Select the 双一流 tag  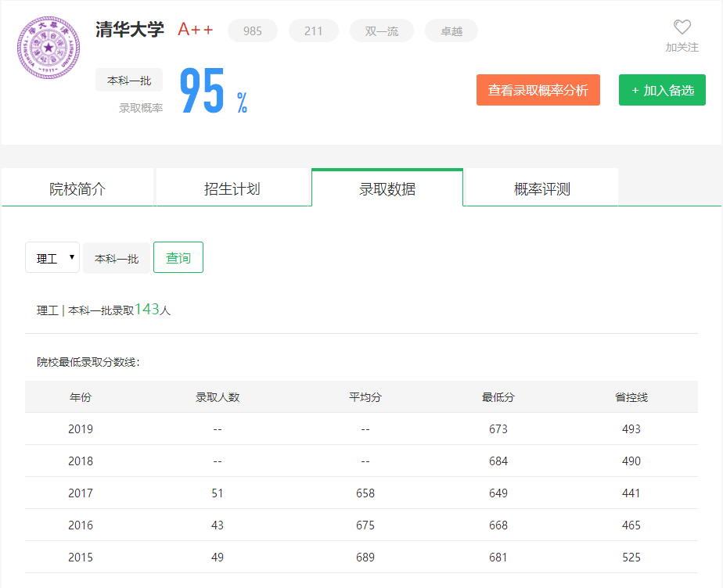382,30
